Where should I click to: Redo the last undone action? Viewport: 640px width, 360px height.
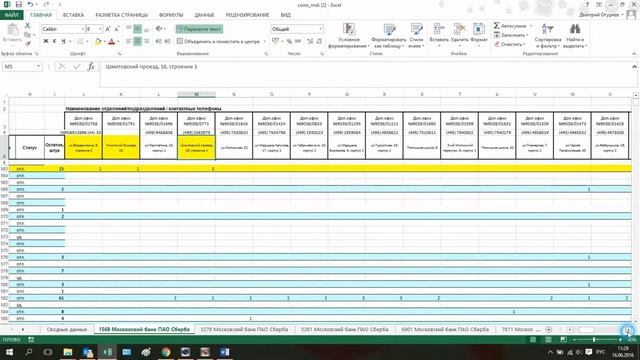(x=46, y=4)
